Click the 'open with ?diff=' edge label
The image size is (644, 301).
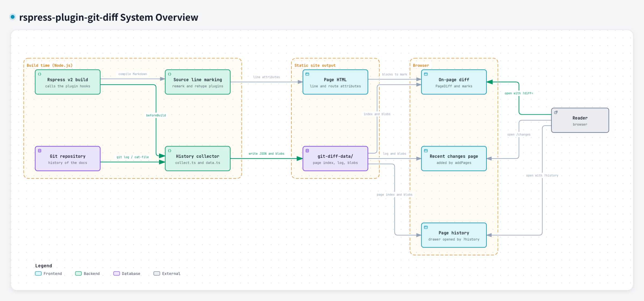pyautogui.click(x=519, y=93)
